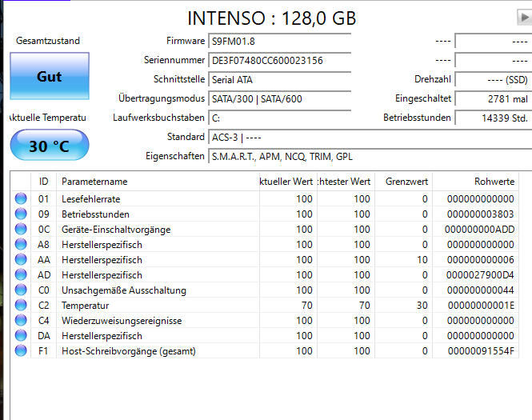Select the Temperatur parameter name

click(85, 306)
